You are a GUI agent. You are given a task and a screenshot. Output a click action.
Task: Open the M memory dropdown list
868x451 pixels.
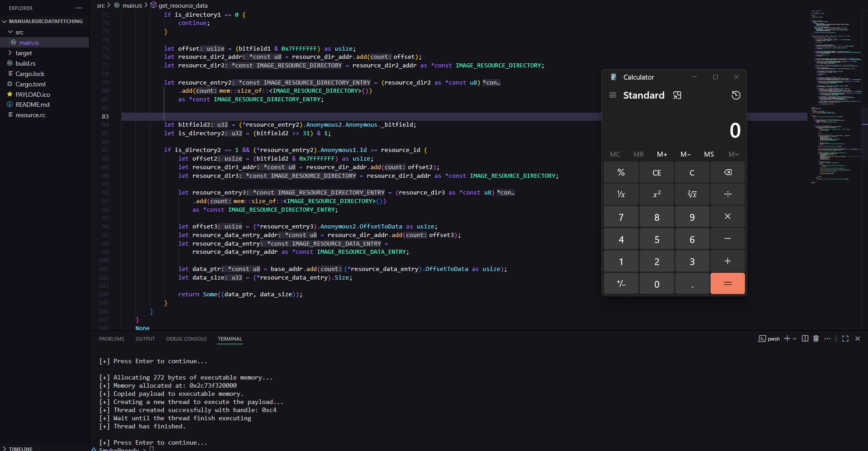(x=734, y=154)
